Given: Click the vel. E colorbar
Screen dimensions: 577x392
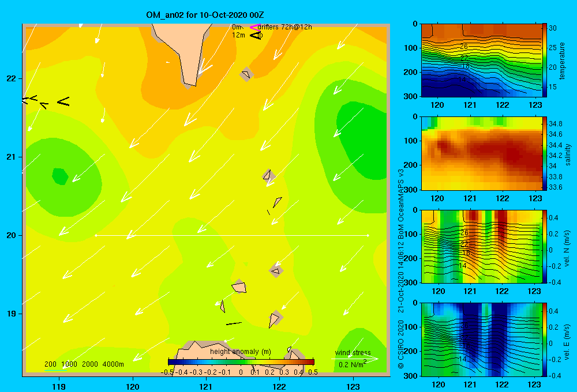Looking at the screenshot, I should pyautogui.click(x=545, y=340).
